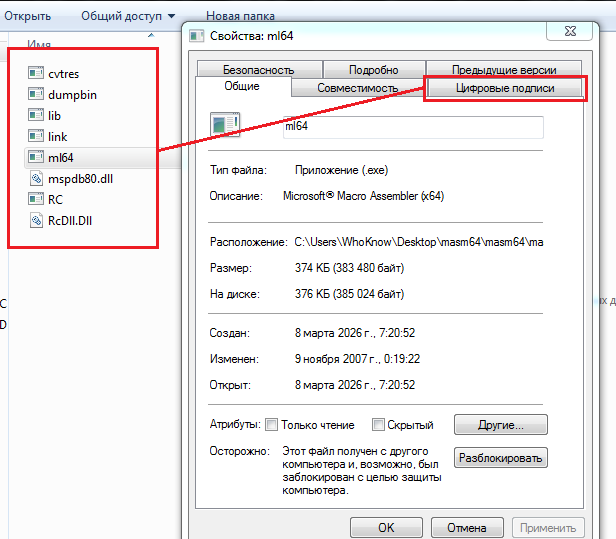
Task: Click the large ml64 icon in properties
Action: 225,126
